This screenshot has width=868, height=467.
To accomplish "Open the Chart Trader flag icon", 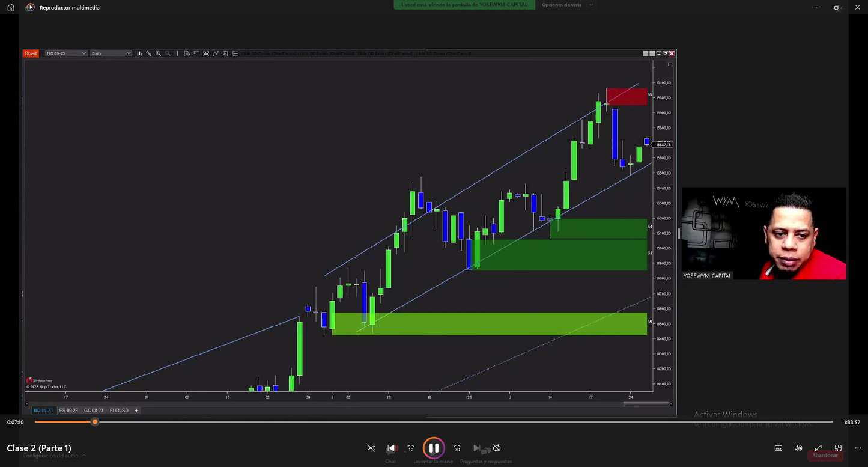I will [196, 53].
